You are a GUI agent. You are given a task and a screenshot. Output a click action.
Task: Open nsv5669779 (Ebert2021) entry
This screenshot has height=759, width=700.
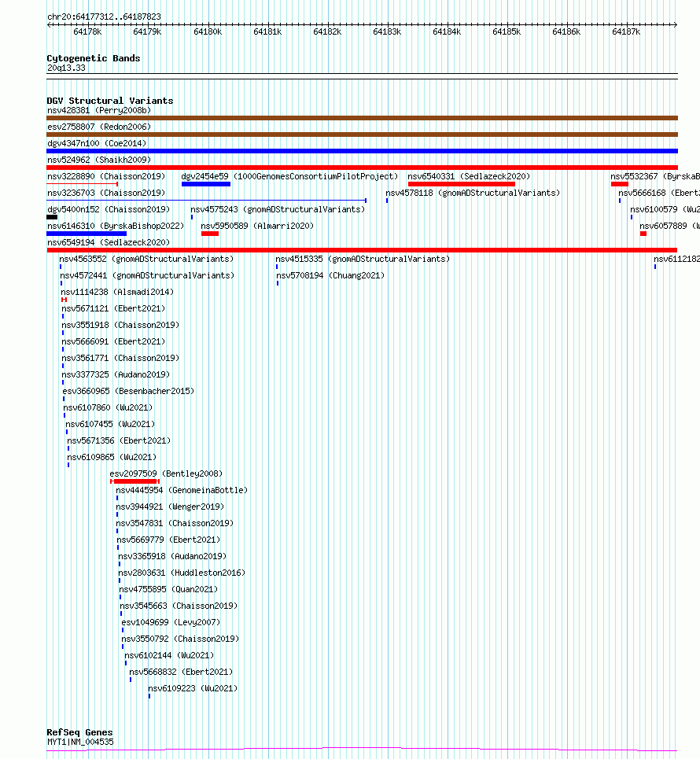click(168, 540)
